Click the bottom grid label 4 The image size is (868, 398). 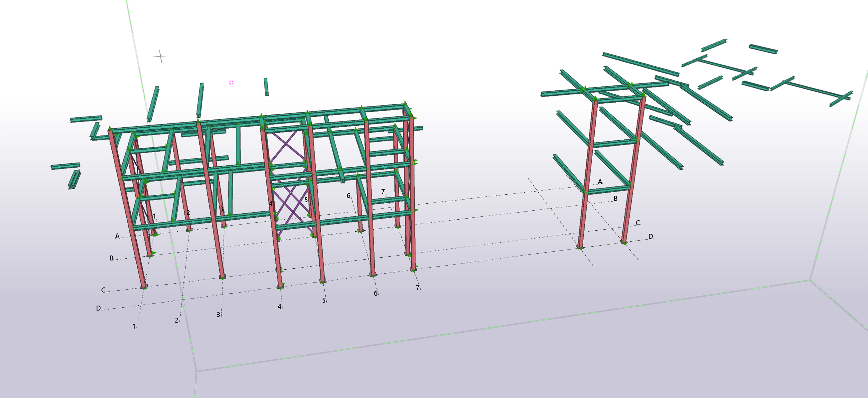coord(280,307)
